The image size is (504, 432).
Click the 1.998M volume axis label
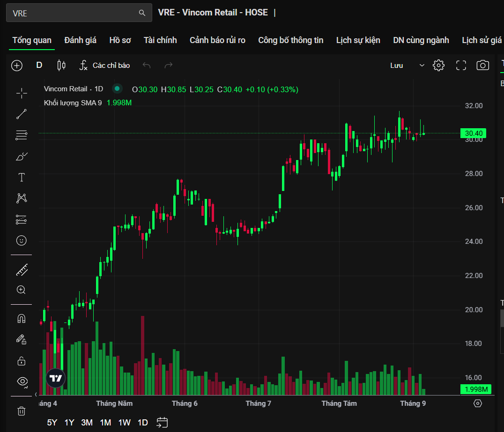click(476, 389)
